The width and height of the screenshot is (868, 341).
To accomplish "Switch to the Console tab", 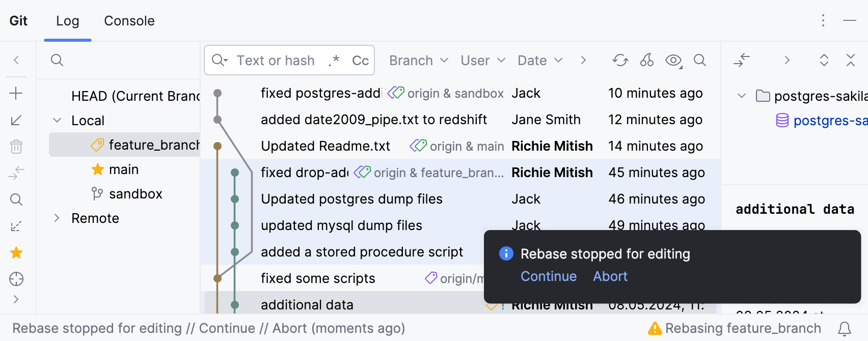I will coord(129,21).
